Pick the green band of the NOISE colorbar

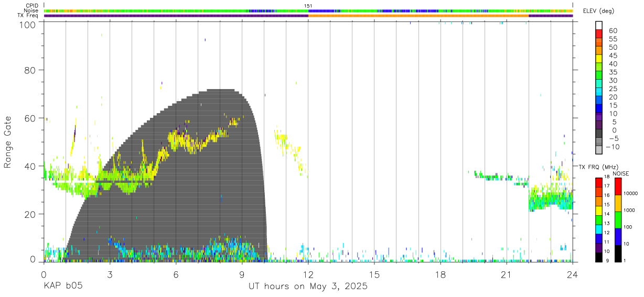tap(618, 220)
